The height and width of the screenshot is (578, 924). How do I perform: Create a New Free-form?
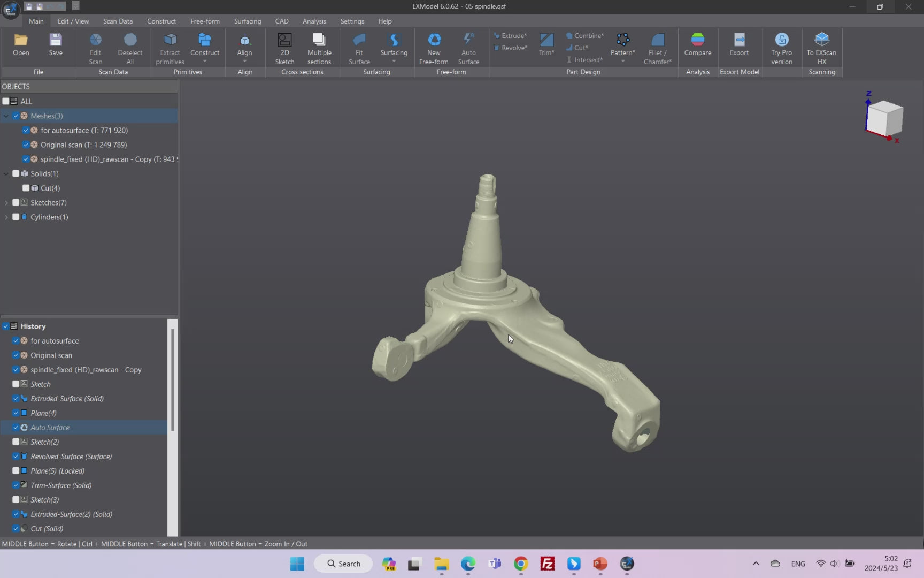[x=434, y=49]
